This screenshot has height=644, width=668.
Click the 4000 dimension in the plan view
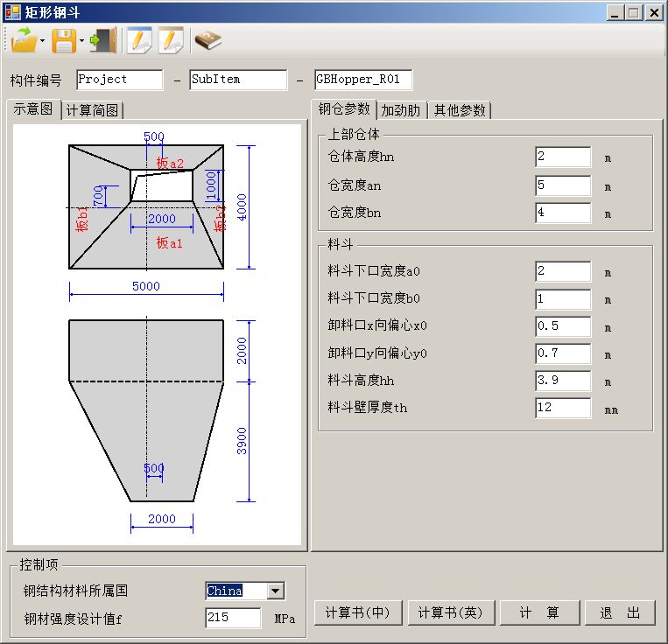click(x=242, y=207)
